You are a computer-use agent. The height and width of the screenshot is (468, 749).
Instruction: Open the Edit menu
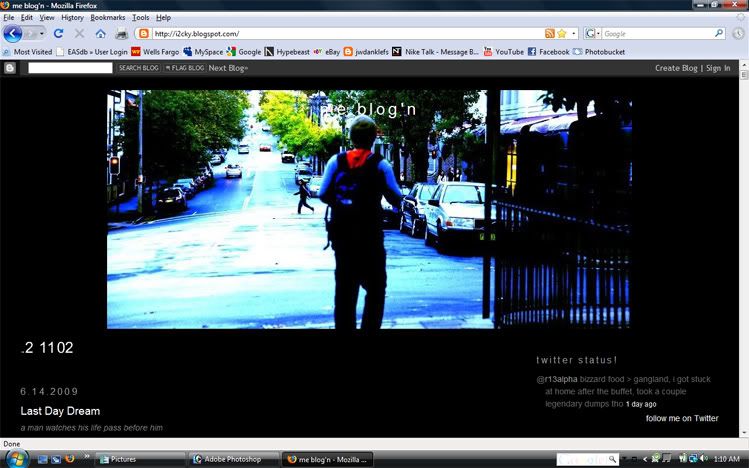[x=27, y=18]
